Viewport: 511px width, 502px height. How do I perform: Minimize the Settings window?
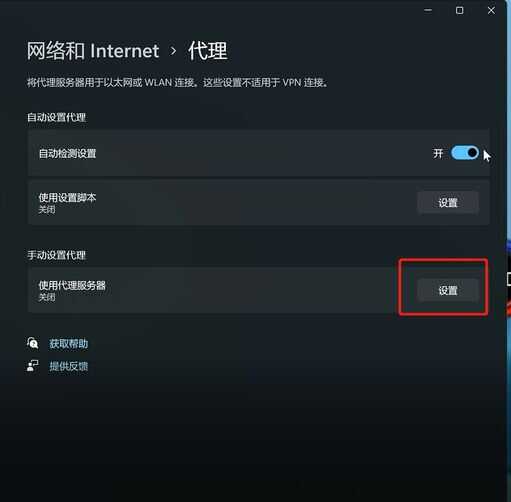click(428, 10)
